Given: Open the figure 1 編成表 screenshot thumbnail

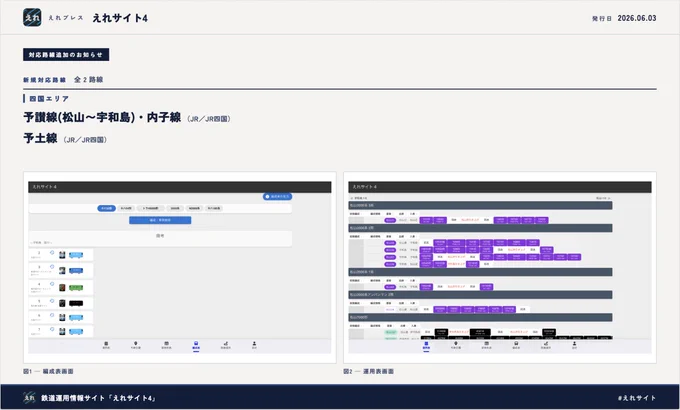Looking at the screenshot, I should point(180,267).
